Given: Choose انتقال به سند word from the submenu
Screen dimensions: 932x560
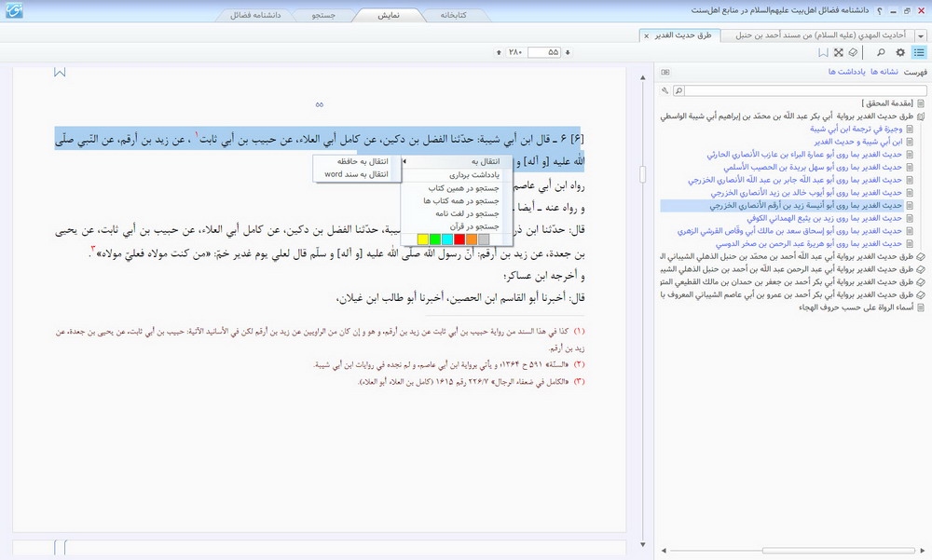Looking at the screenshot, I should point(357,174).
